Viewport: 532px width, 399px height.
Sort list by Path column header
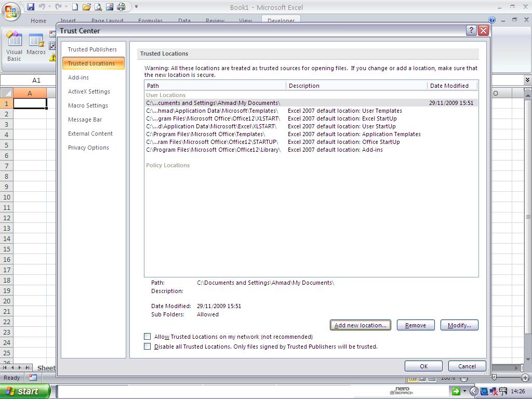point(215,86)
